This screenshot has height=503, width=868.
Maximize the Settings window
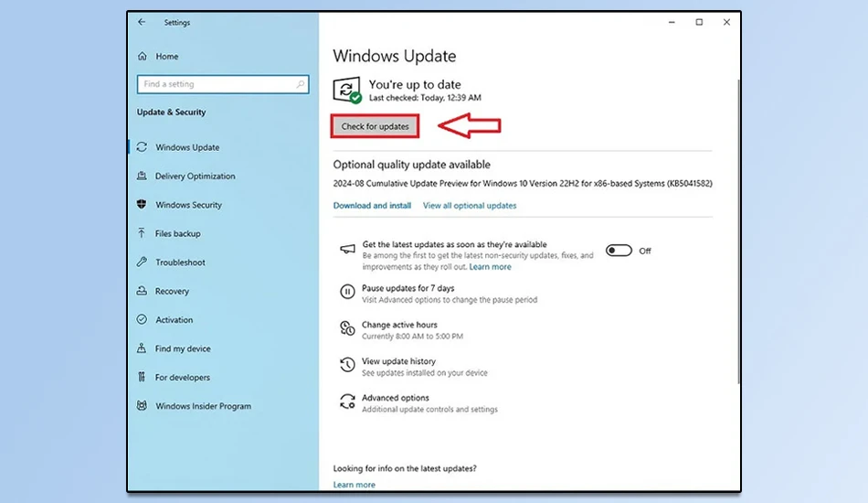point(699,22)
